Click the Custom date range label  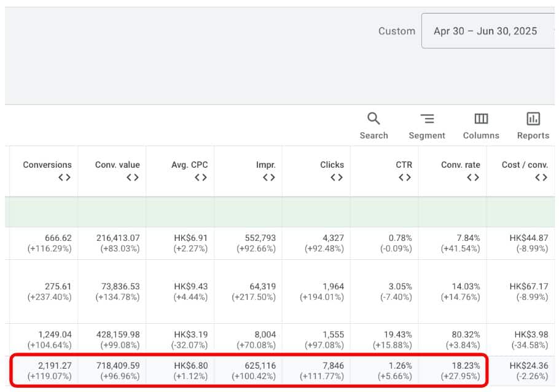click(x=396, y=31)
